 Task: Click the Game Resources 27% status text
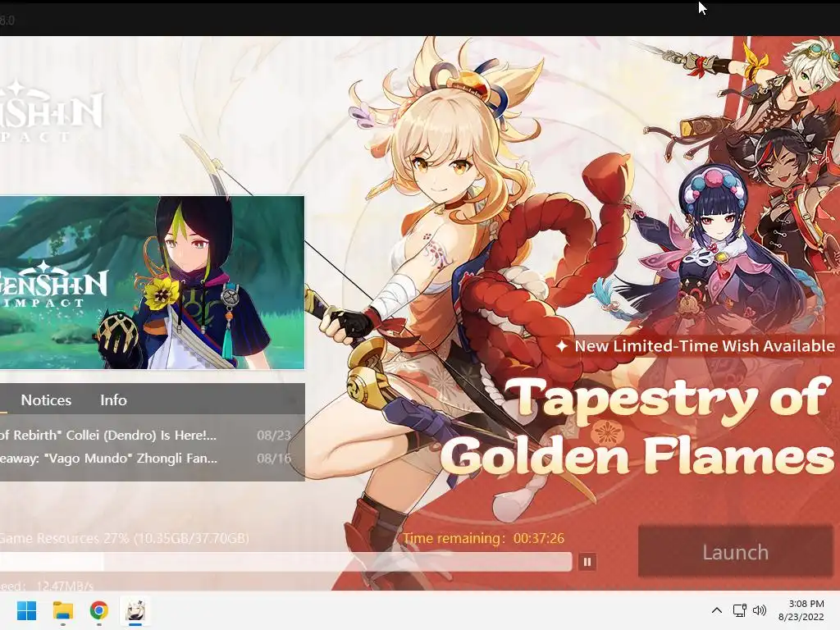point(125,538)
